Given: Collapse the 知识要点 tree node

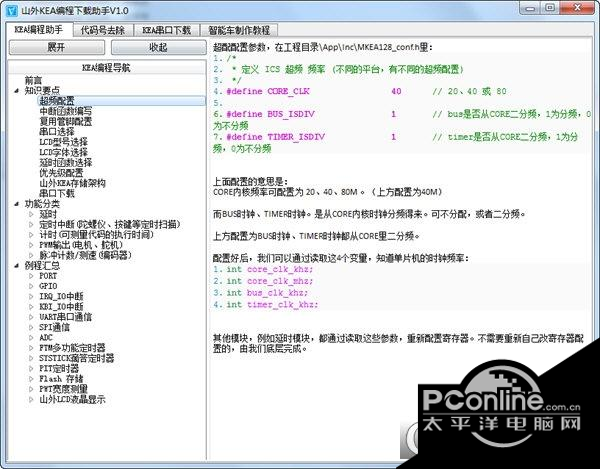Looking at the screenshot, I should pos(16,91).
